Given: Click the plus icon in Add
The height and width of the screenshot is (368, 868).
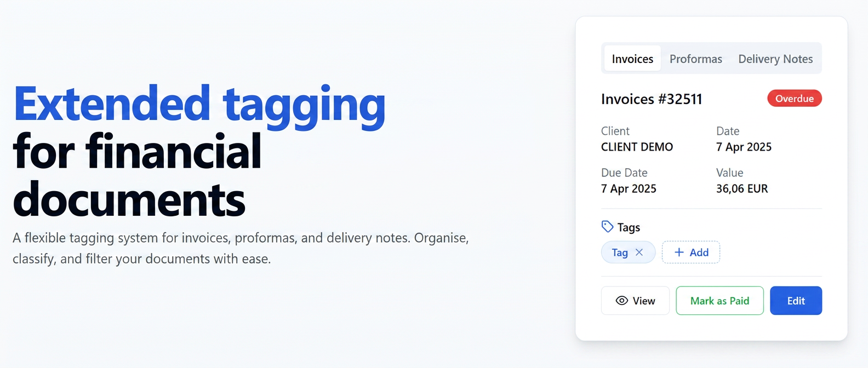Looking at the screenshot, I should pos(679,252).
